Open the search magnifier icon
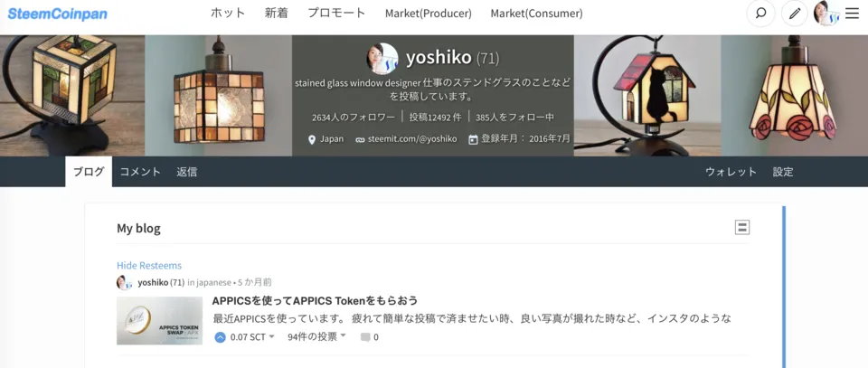868x368 pixels. tap(760, 14)
